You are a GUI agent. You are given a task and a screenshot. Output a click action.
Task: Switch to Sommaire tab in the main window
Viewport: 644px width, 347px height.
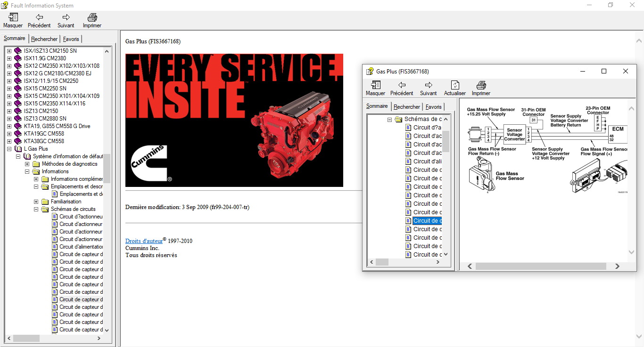[x=15, y=39]
